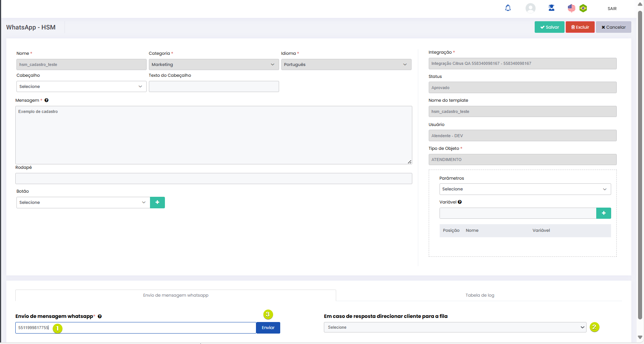Click the Rodapé text input field

coord(213,179)
